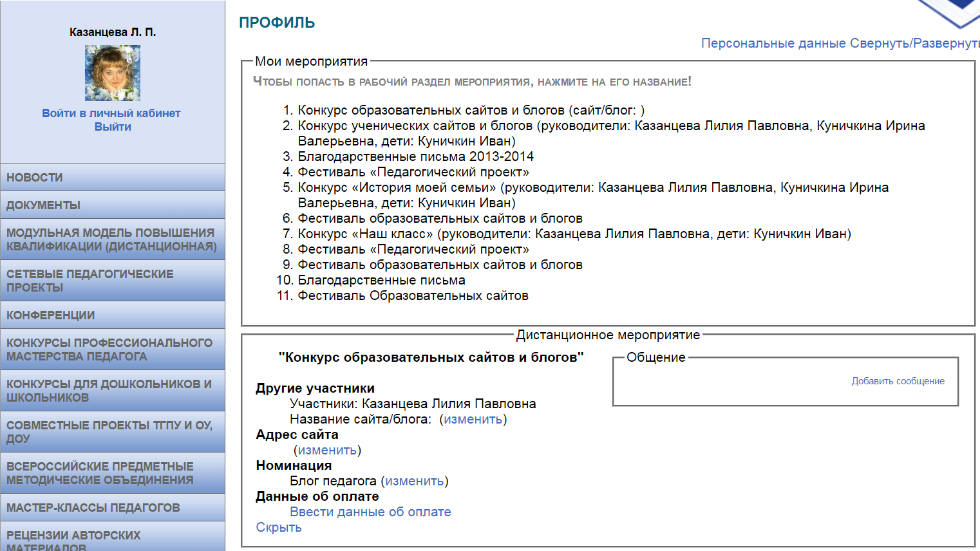Click 'изменить' next to Блог педагога
This screenshot has width=980, height=551.
tap(415, 481)
